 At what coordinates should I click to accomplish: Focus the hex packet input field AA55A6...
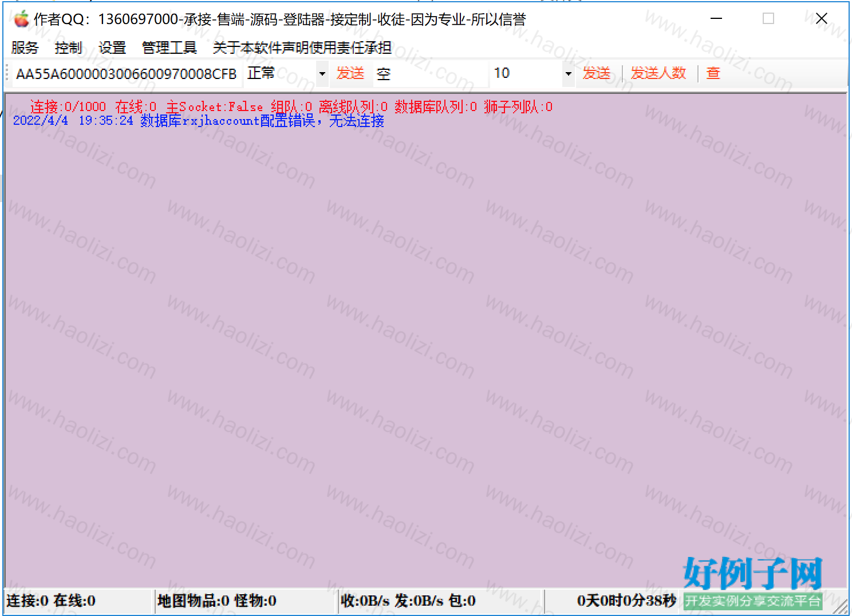[x=127, y=74]
